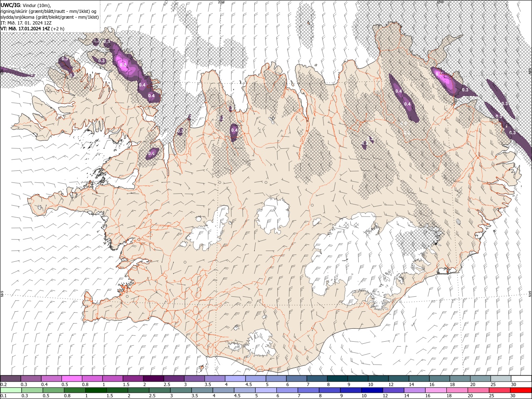This screenshot has width=532, height=399.
Task: Click upper legend swatch between 5 and 6
Action: pos(276,379)
